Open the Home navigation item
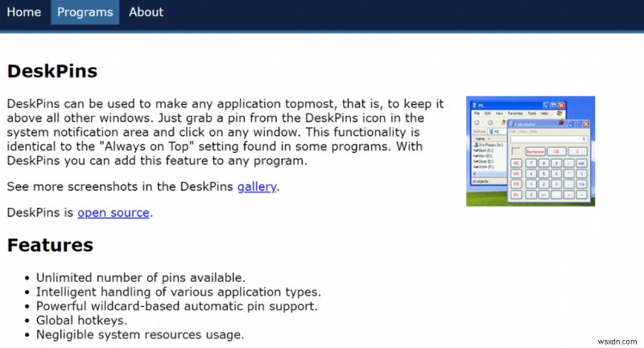644x348 pixels. [x=23, y=12]
